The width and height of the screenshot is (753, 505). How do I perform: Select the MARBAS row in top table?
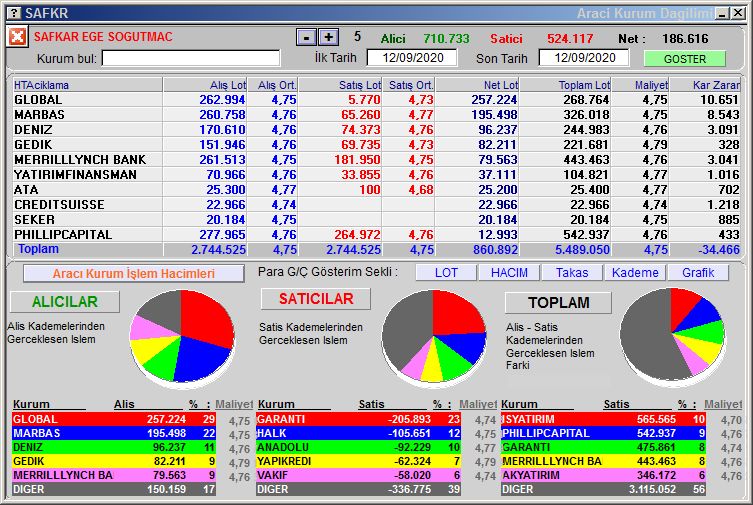[377, 115]
